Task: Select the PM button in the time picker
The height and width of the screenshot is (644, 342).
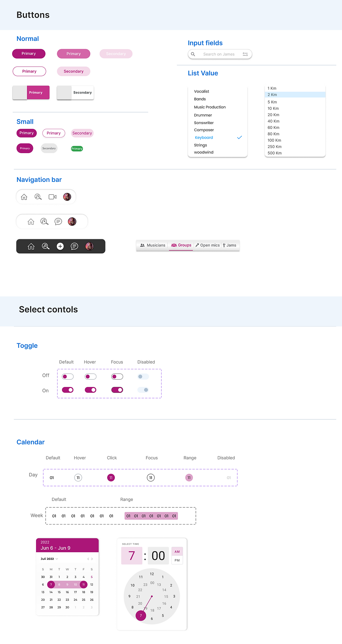Action: (x=177, y=560)
